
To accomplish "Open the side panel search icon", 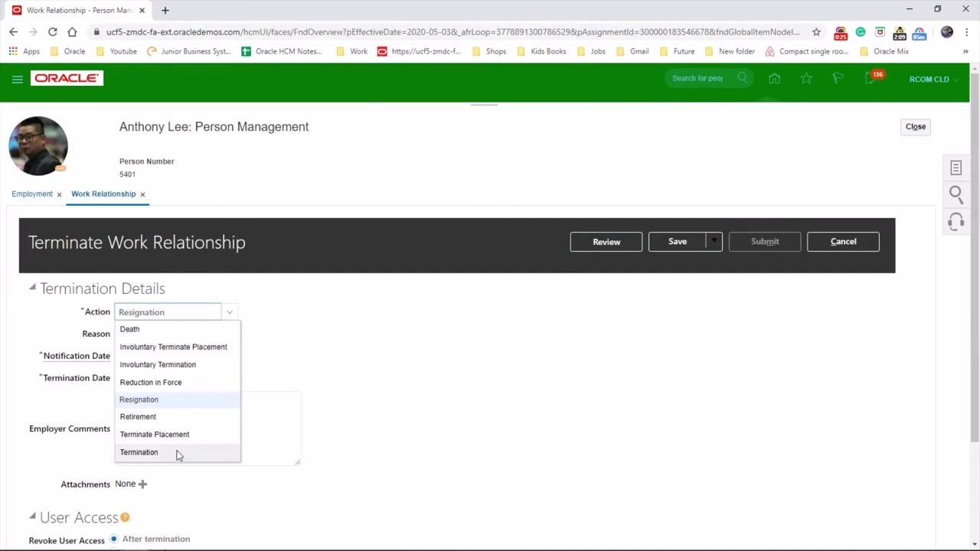I will pos(955,194).
